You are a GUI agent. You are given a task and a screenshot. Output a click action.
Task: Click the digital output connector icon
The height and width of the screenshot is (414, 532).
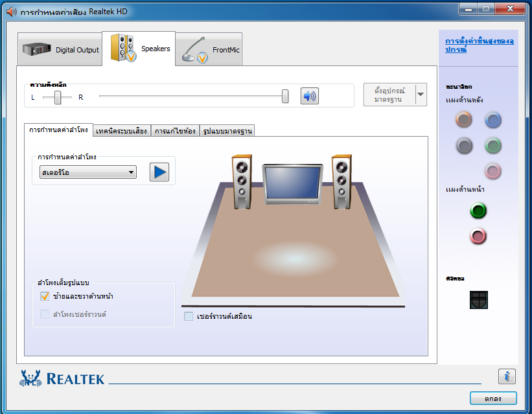(x=479, y=299)
